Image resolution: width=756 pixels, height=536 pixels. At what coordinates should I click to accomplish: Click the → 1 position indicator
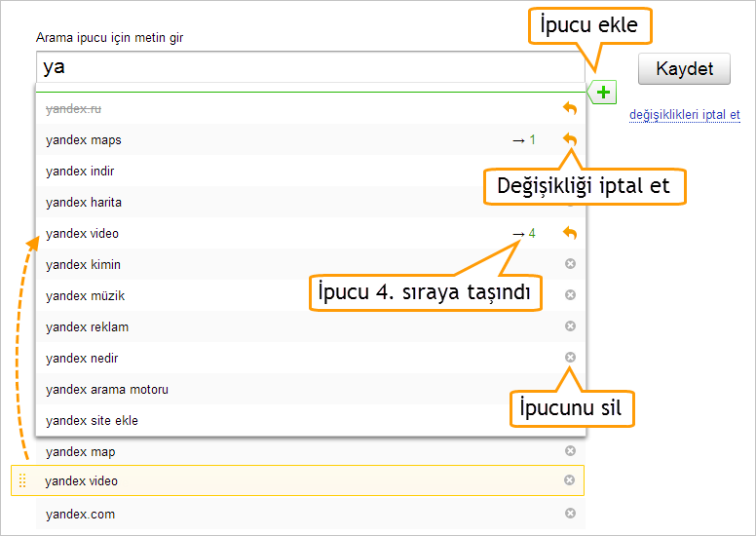tap(523, 140)
